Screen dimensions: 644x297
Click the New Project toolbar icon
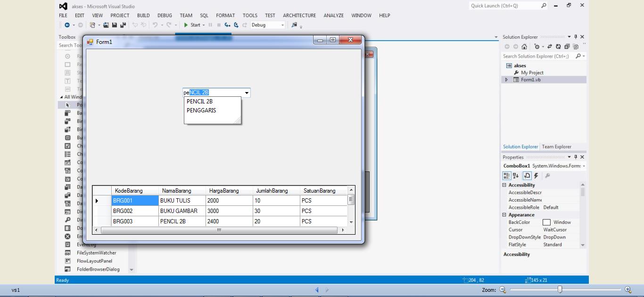point(92,25)
